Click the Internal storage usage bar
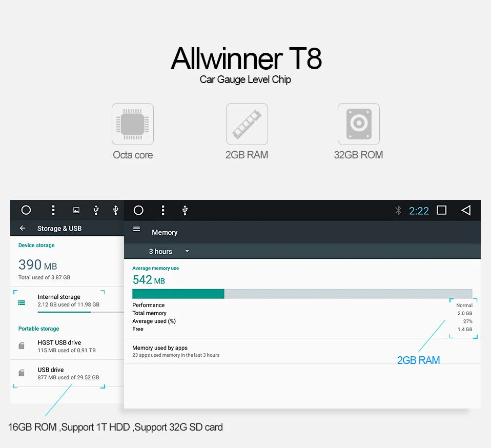Image resolution: width=491 pixels, height=448 pixels. (81, 312)
